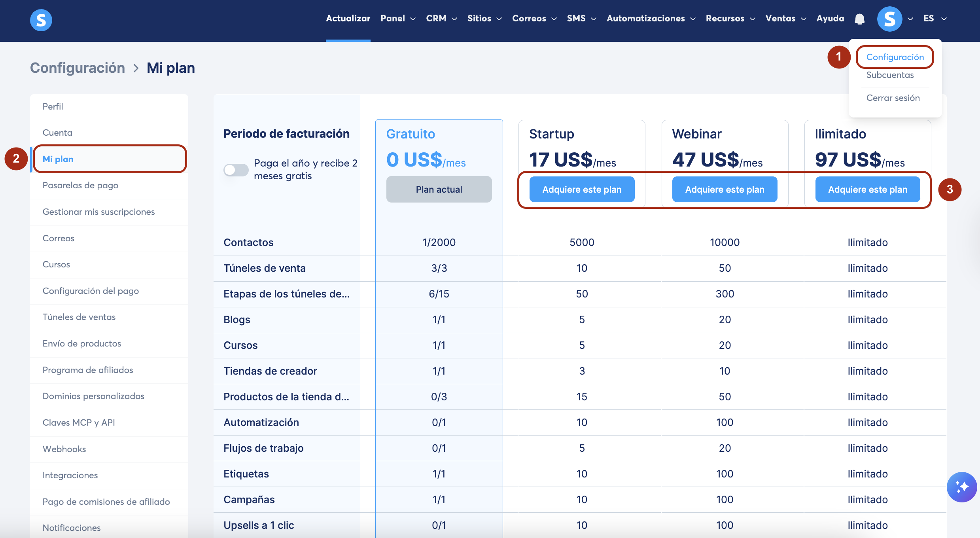Go to Webhooks settings section
This screenshot has height=538, width=980.
point(64,449)
